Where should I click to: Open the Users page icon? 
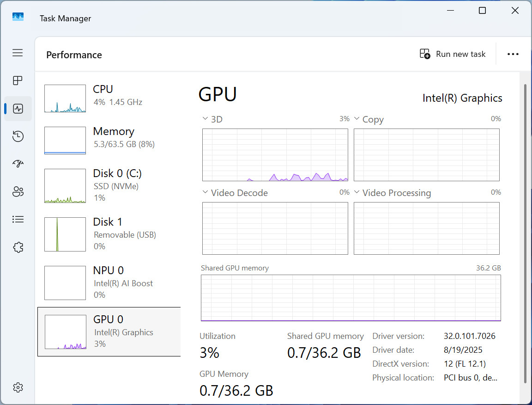18,191
